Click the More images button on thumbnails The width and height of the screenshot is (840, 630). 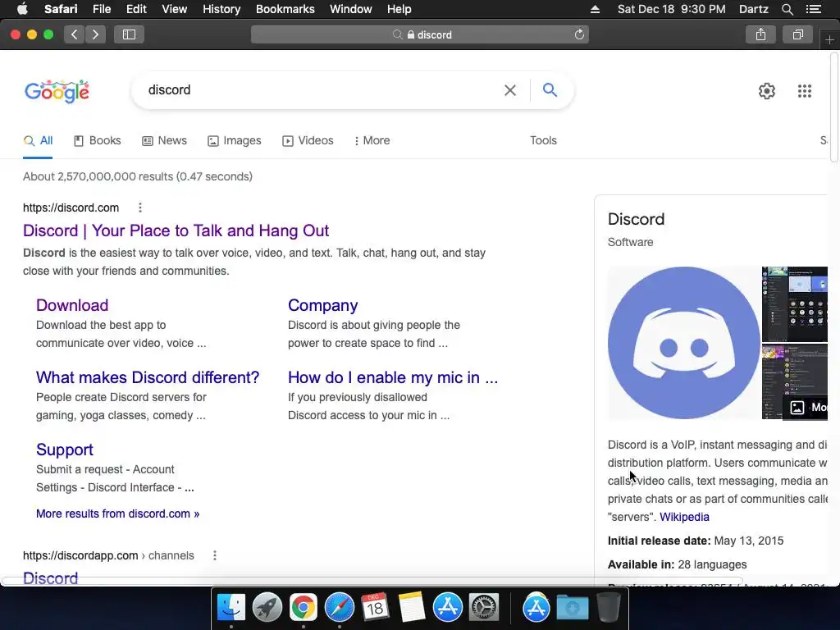tap(806, 408)
